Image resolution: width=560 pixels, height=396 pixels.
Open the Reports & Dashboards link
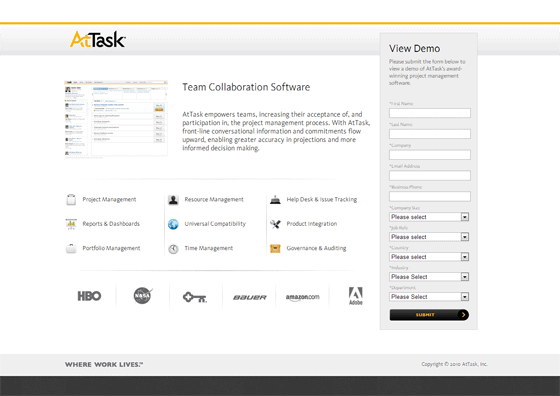pyautogui.click(x=111, y=224)
